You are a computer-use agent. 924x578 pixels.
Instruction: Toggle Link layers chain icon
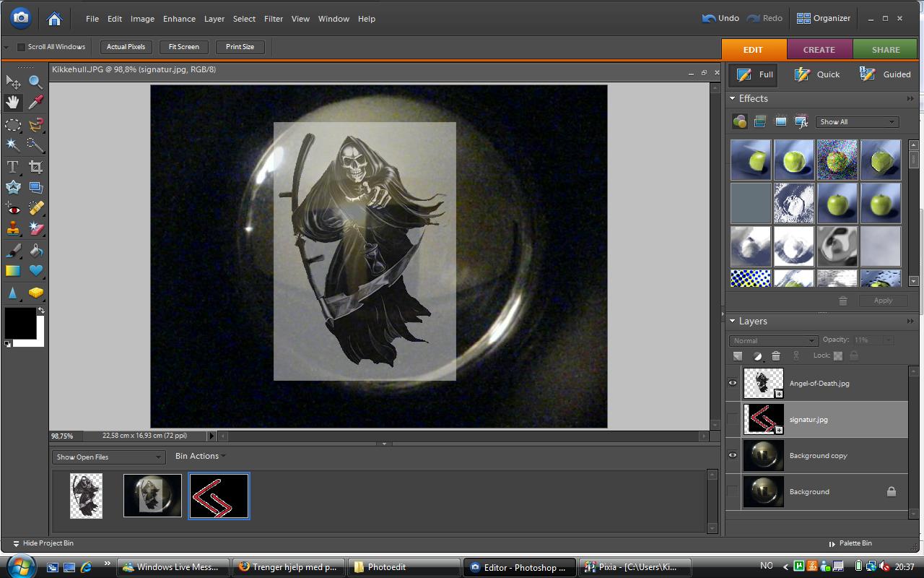(796, 355)
